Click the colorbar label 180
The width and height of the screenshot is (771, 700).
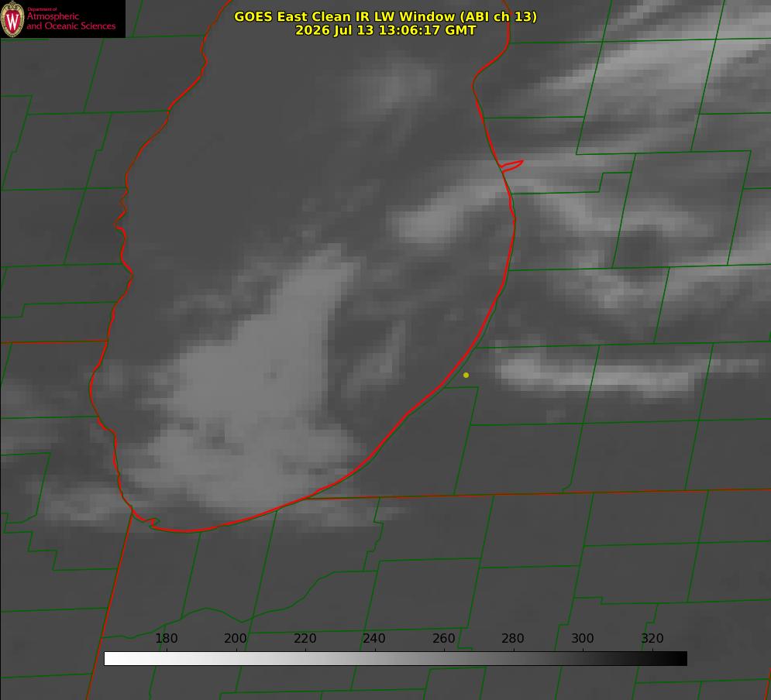[166, 638]
